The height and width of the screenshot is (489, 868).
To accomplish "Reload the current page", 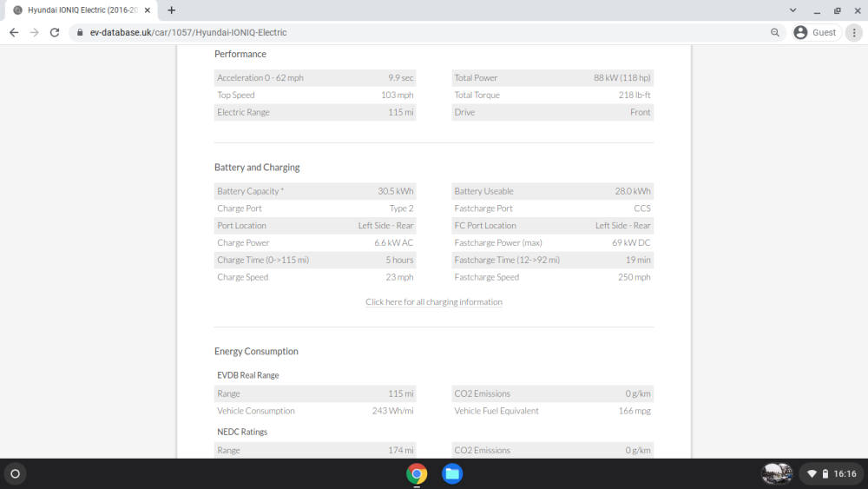I will coord(54,33).
